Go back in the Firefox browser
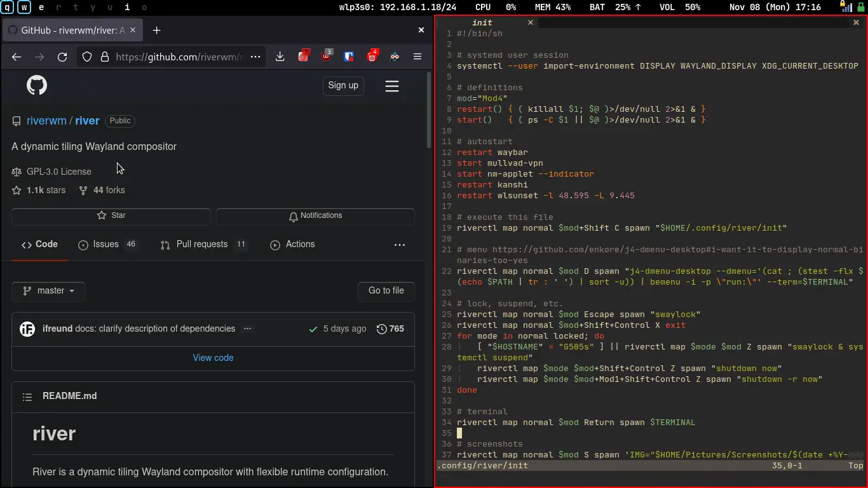 (x=17, y=57)
